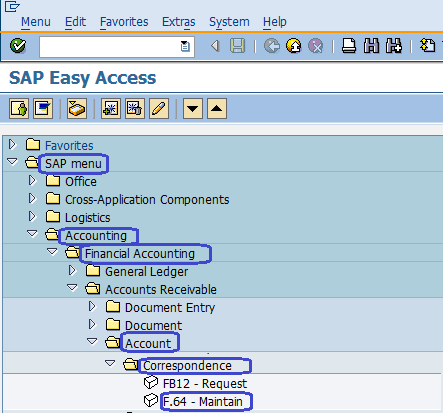Click the Cancel icon with X
Image resolution: width=443 pixels, height=413 pixels.
pyautogui.click(x=315, y=46)
